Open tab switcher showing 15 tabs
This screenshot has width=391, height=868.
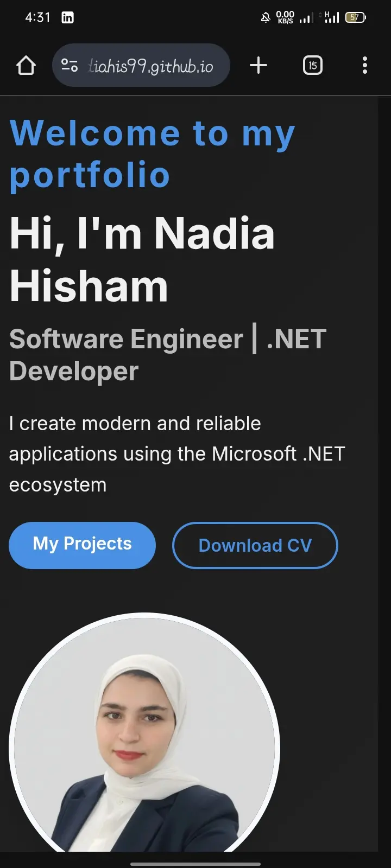(x=312, y=66)
